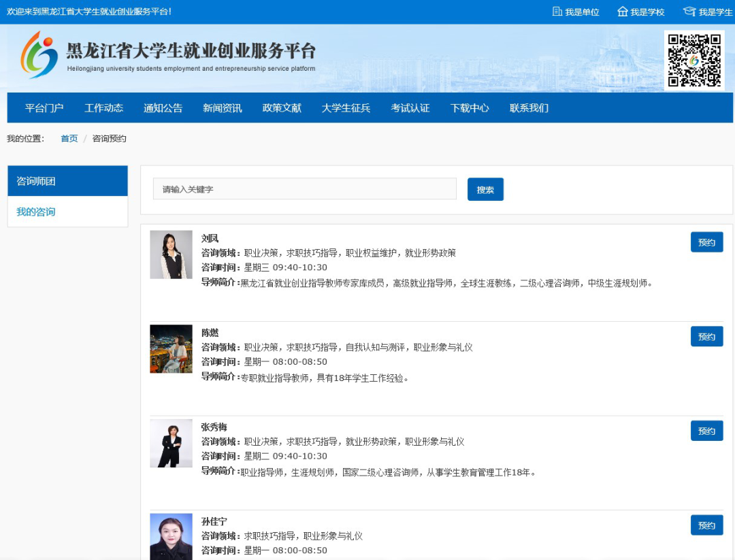
Task: Open counselor 张秀梅's profile photo
Action: [x=171, y=443]
